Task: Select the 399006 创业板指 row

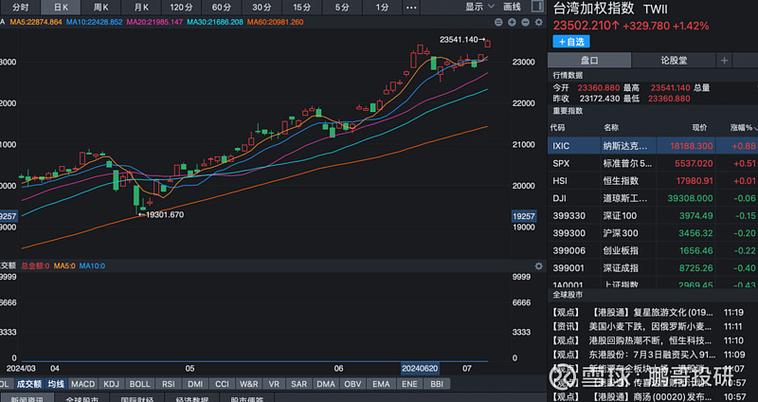Action: tap(653, 250)
